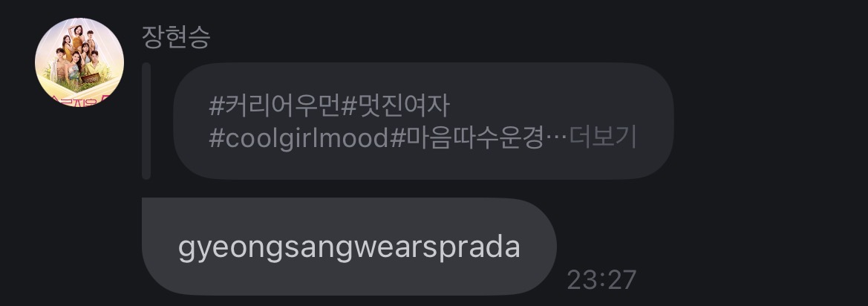Image resolution: width=868 pixels, height=306 pixels.
Task: Expand the quoted message with 더보기
Action: pos(602,137)
